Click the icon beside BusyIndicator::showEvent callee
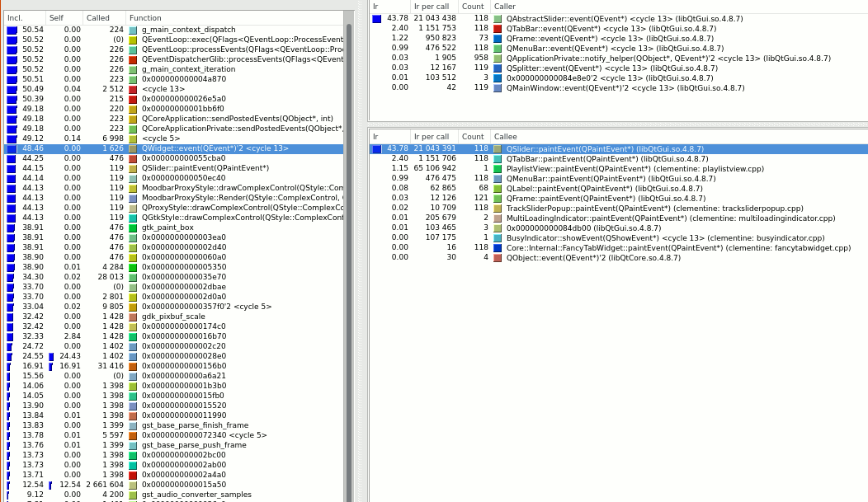Viewport: 868px width, 502px height. tap(498, 238)
